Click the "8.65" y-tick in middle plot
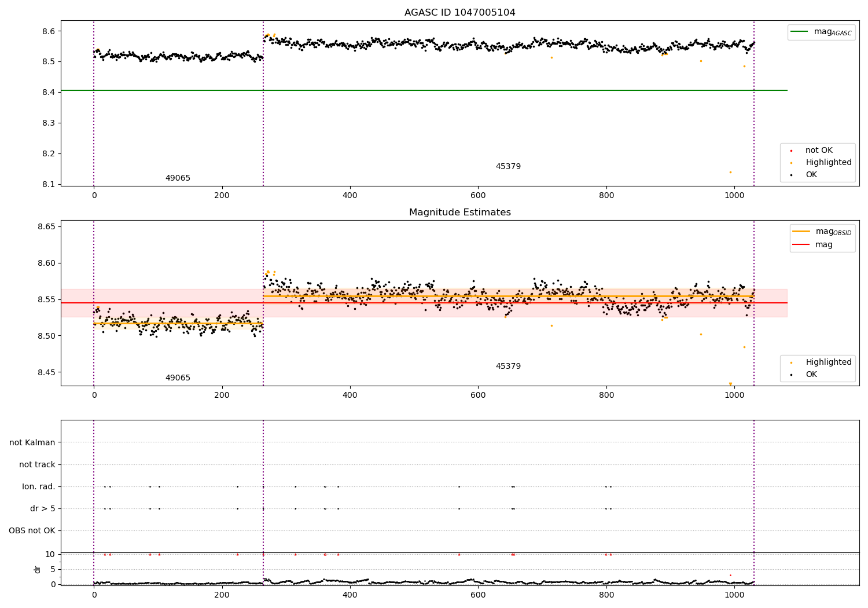 (47, 226)
